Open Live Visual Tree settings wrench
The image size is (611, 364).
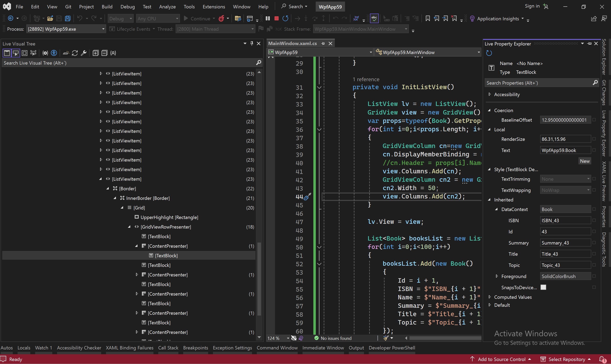[84, 53]
